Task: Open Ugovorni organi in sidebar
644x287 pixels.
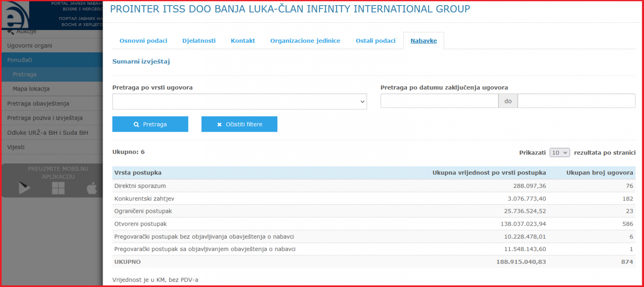Action: pyautogui.click(x=52, y=45)
